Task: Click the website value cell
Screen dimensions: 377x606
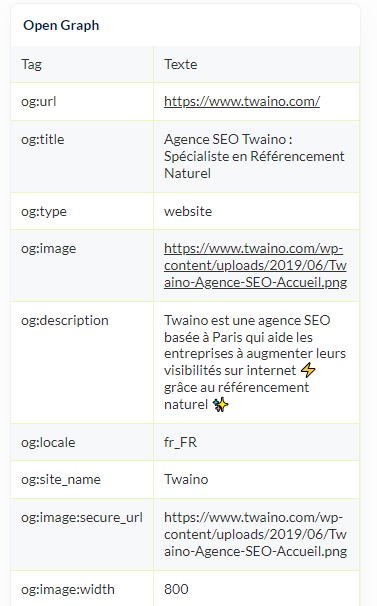Action: 256,211
